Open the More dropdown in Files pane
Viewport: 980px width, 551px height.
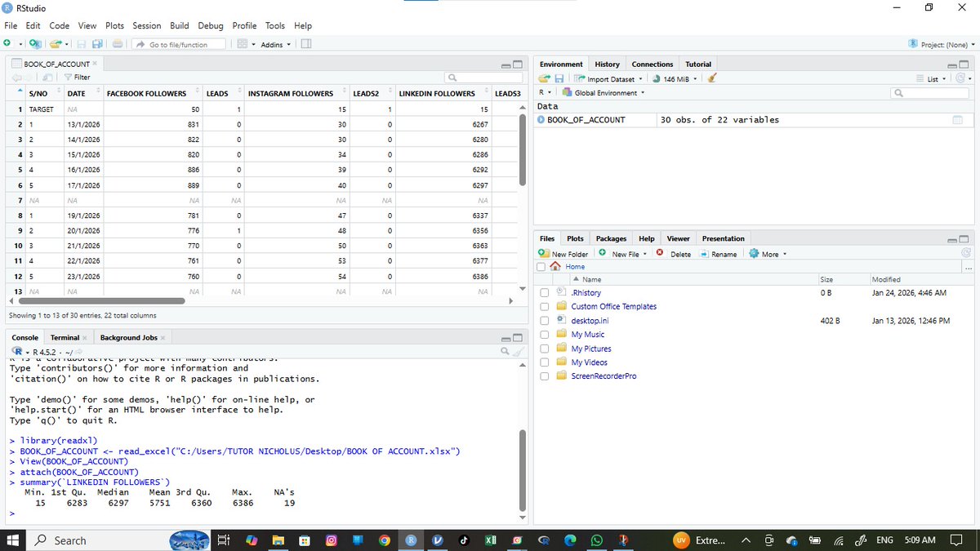pyautogui.click(x=768, y=254)
